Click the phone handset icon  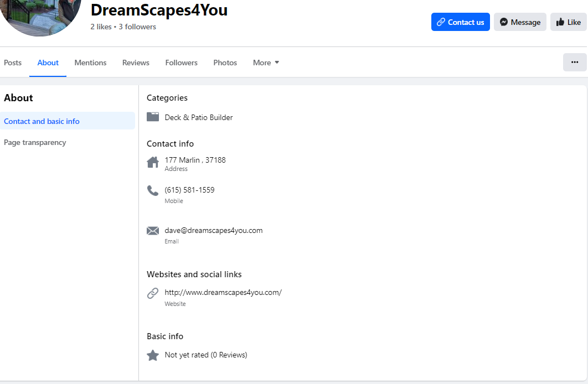point(153,191)
